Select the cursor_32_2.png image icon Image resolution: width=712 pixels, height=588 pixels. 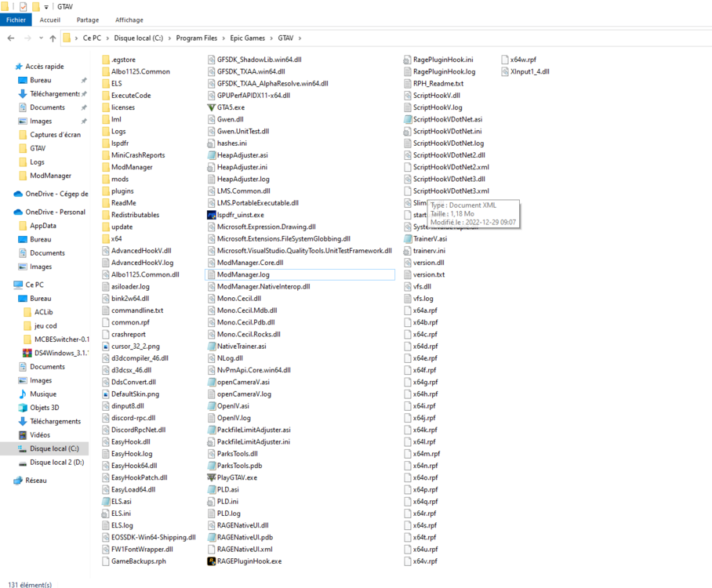[x=106, y=347]
